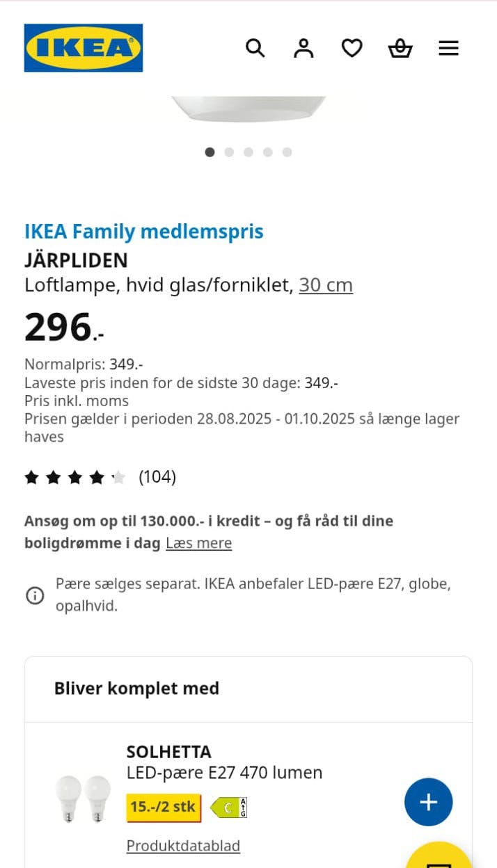
Task: Open the search function
Action: point(255,47)
